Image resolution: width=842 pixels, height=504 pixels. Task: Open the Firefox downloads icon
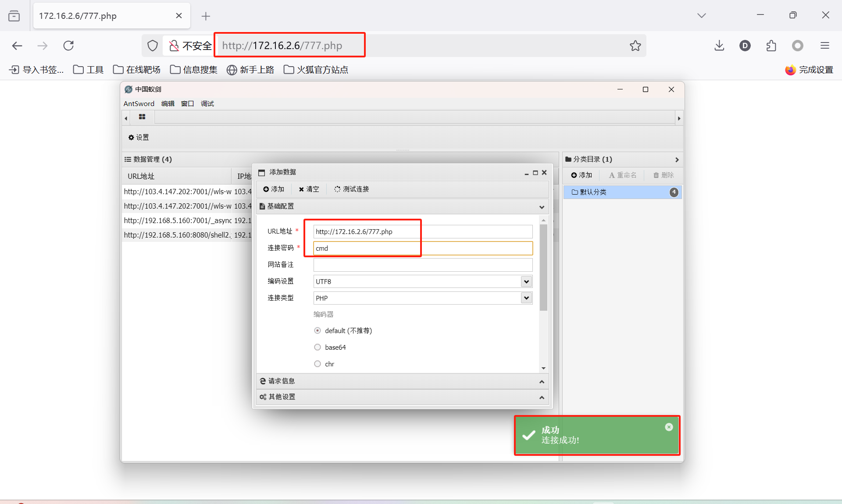[x=719, y=46]
